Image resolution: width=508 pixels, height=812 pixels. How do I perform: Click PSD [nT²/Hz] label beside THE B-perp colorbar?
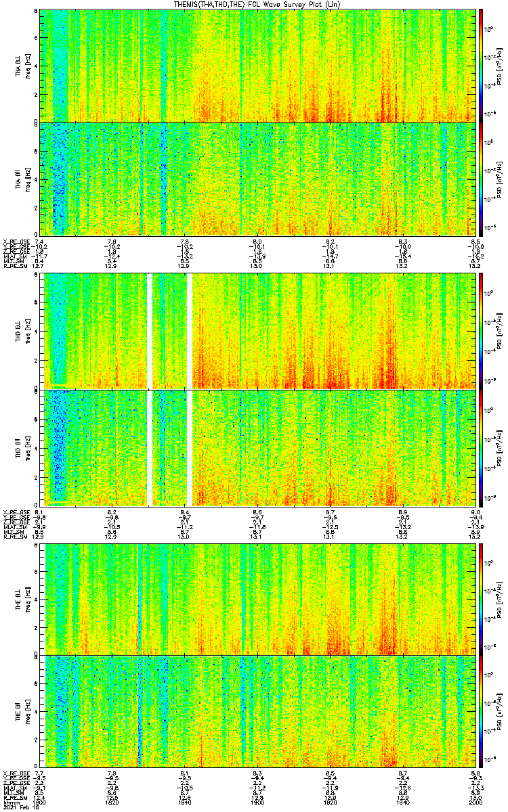pos(499,599)
